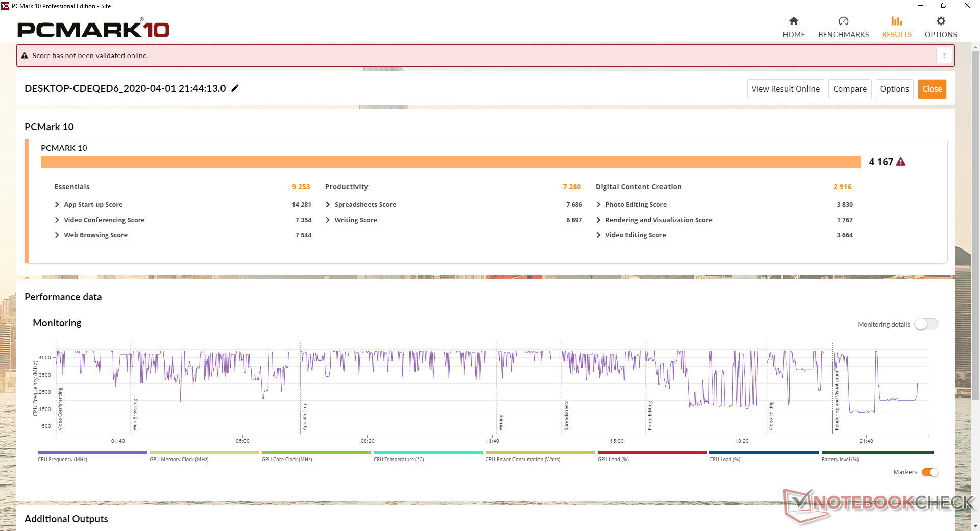Screen dimensions: 980x531
Task: Select the CPU Frequency (MHz) legend swatch
Action: [x=92, y=453]
